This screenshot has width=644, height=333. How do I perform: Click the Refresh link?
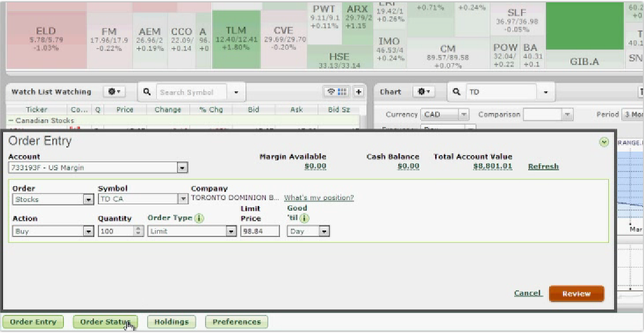coord(543,166)
